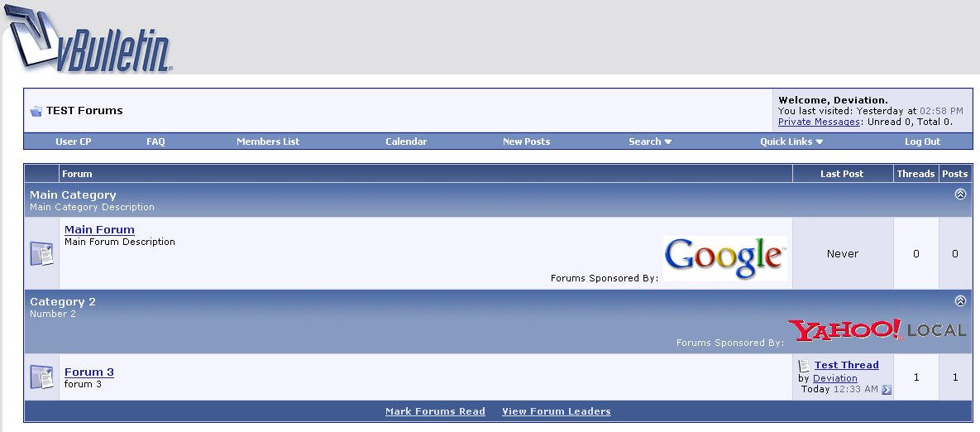Go to last post arrow icon
Image resolution: width=980 pixels, height=432 pixels.
pyautogui.click(x=887, y=390)
